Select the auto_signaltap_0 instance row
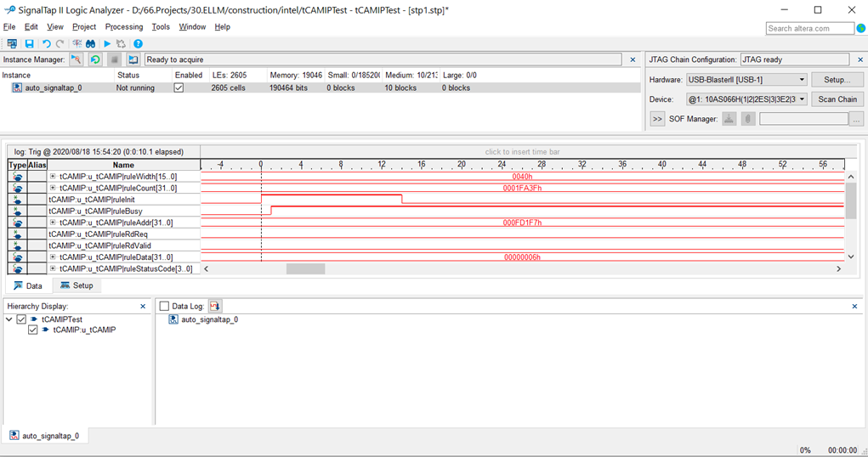Viewport: 868px width, 457px height. tap(321, 87)
